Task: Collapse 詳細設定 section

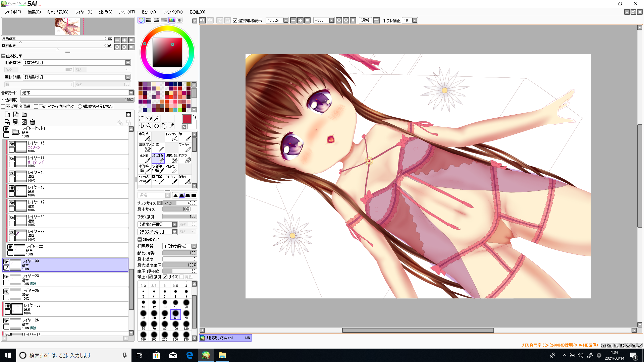Action: click(x=140, y=240)
